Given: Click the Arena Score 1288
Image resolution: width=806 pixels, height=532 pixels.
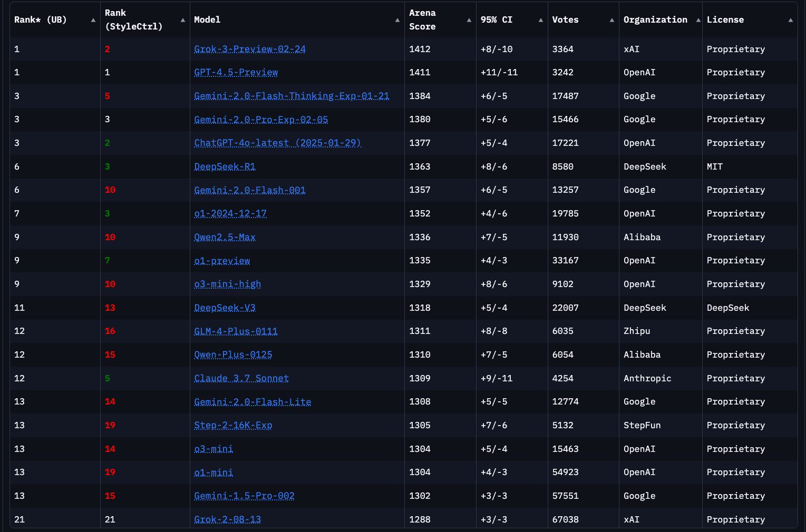Looking at the screenshot, I should [x=420, y=519].
